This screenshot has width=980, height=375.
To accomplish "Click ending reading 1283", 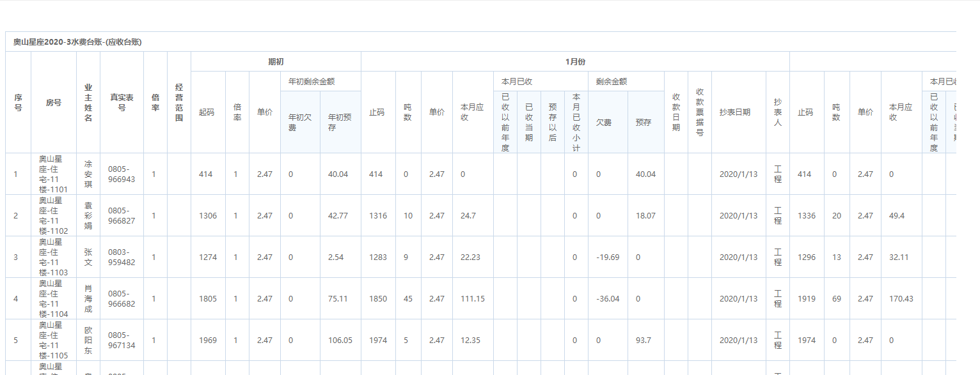I will tap(378, 257).
